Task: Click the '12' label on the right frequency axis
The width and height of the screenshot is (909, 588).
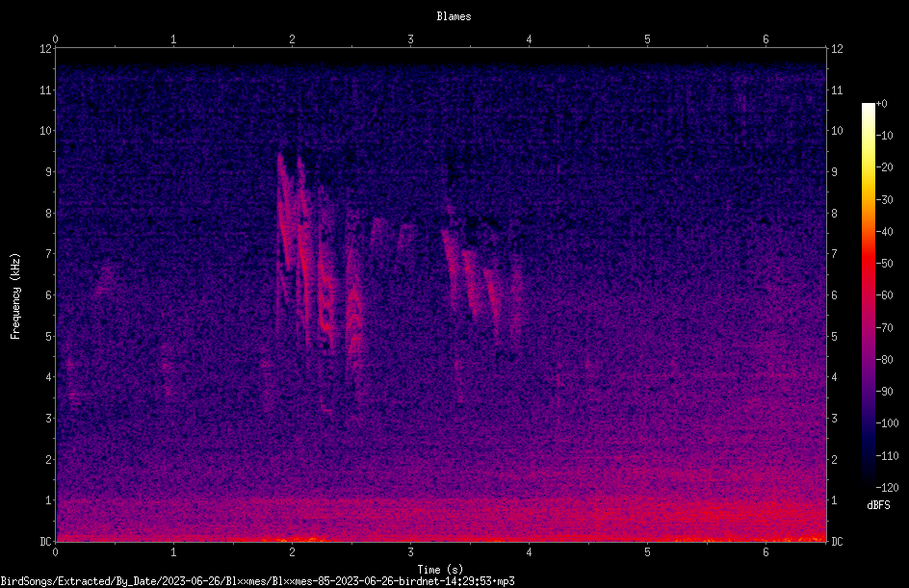Action: click(837, 49)
